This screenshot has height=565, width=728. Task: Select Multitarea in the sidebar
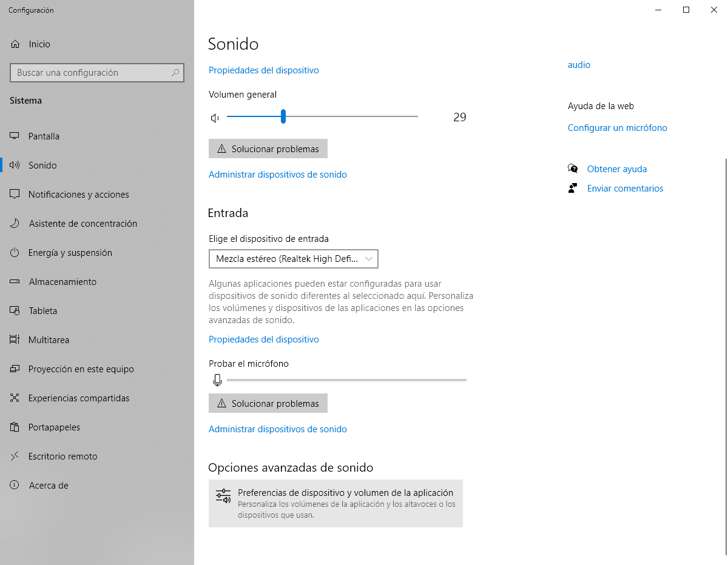click(49, 340)
